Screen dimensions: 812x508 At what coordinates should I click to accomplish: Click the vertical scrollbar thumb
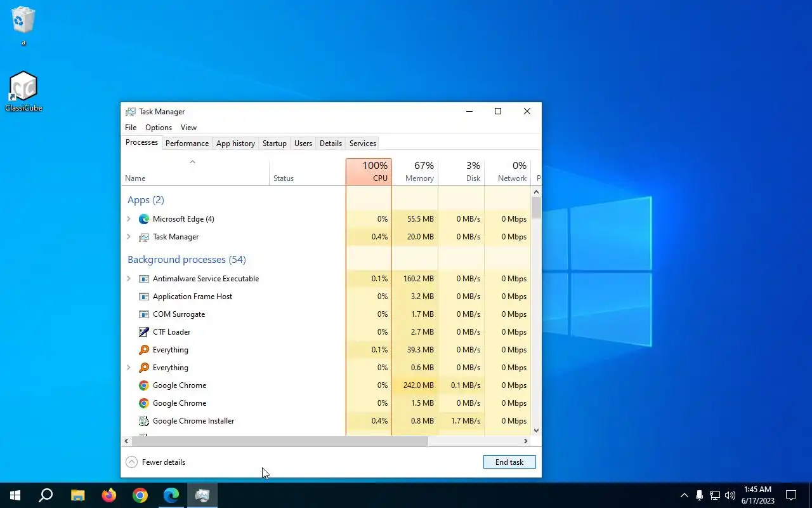[x=536, y=208]
